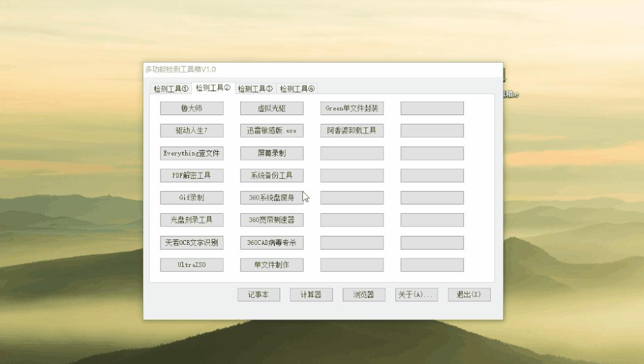This screenshot has width=644, height=364.
Task: Open the PDF解密工具
Action: [x=191, y=175]
